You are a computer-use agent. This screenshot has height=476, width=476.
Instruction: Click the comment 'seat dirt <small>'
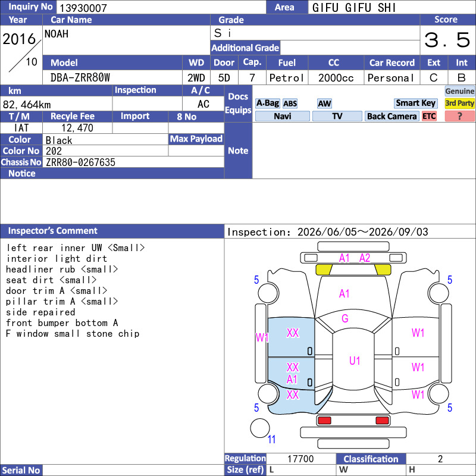tap(51, 280)
